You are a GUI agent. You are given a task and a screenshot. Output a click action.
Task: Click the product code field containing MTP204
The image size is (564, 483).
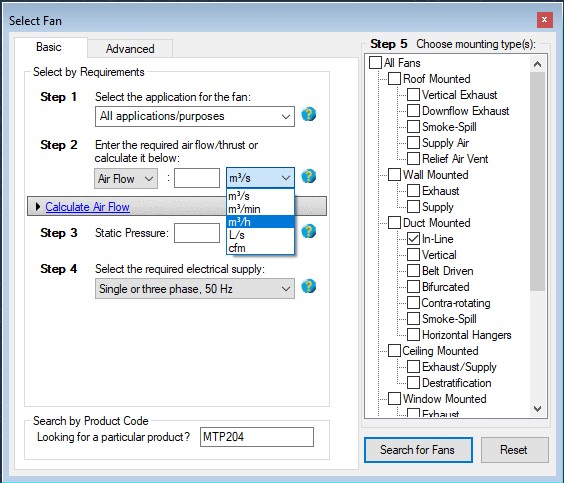[256, 437]
